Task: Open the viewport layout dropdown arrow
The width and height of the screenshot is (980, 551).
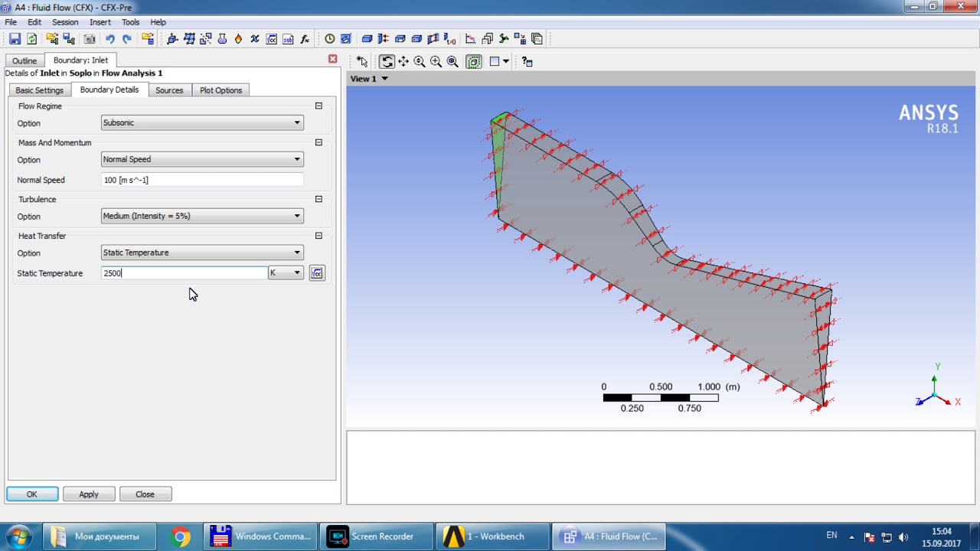Action: [x=506, y=62]
